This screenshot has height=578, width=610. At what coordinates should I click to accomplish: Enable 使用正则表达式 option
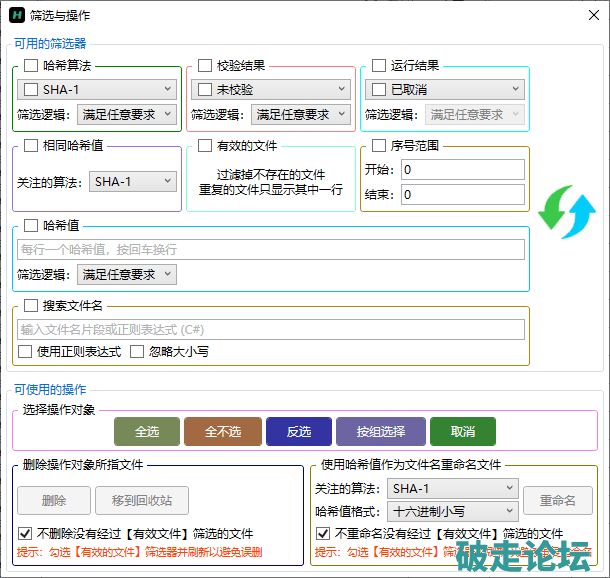(x=26, y=352)
